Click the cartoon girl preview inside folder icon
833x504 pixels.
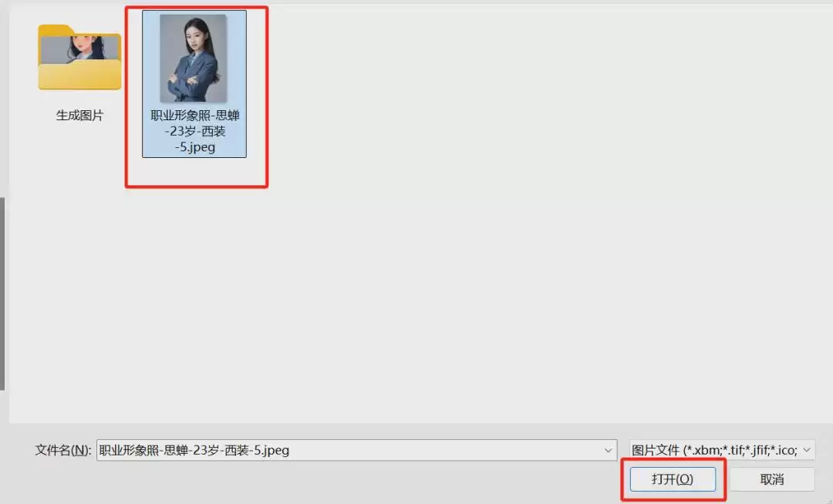[x=79, y=49]
